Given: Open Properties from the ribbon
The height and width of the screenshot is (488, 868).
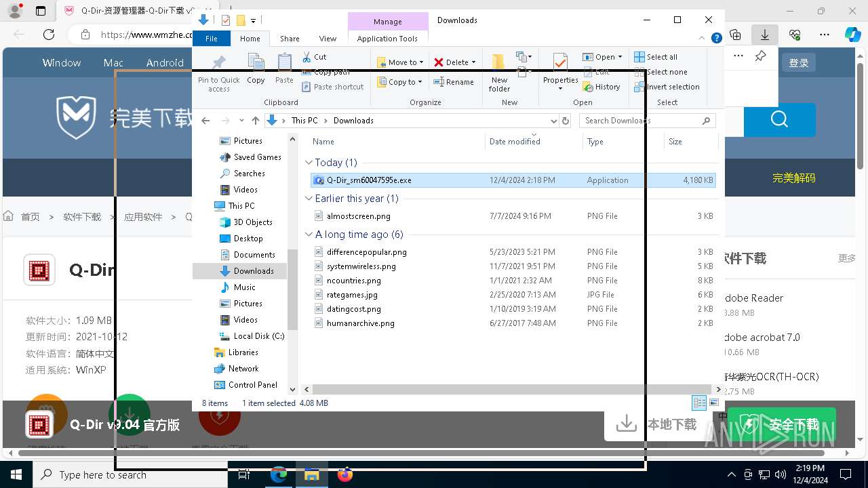Looking at the screenshot, I should click(560, 73).
